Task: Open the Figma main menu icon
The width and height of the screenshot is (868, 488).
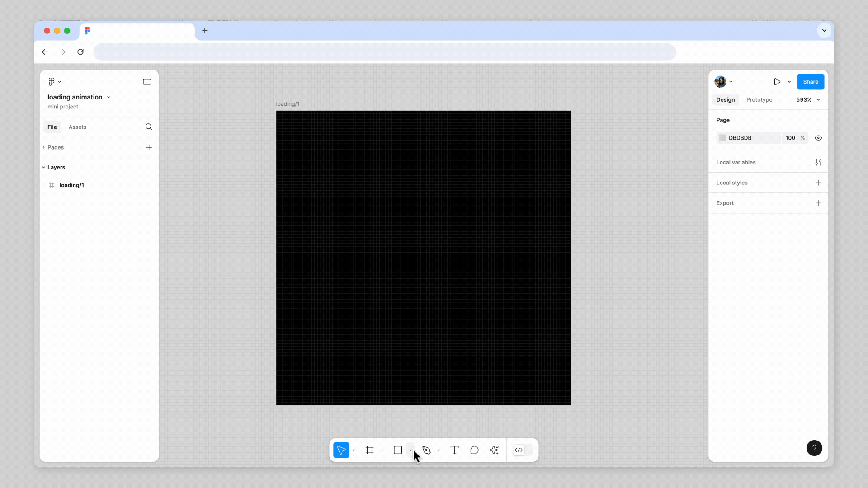Action: coord(52,82)
